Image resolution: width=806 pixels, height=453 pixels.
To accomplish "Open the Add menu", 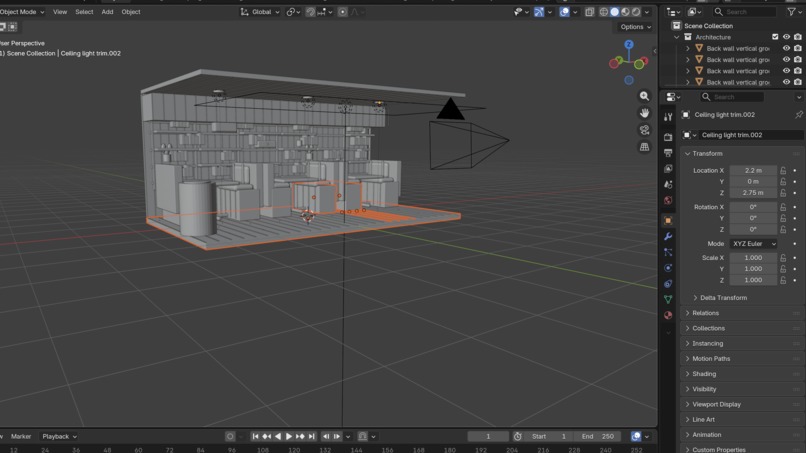I will [x=107, y=12].
